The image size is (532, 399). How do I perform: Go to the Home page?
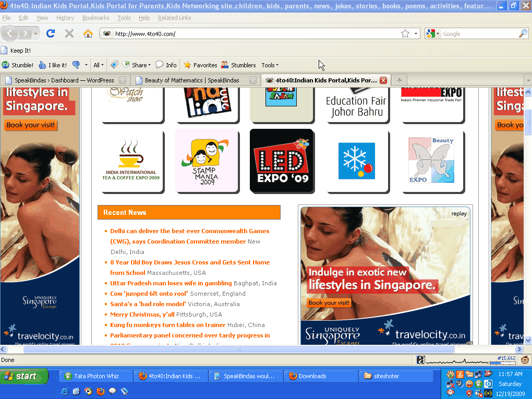tap(88, 33)
